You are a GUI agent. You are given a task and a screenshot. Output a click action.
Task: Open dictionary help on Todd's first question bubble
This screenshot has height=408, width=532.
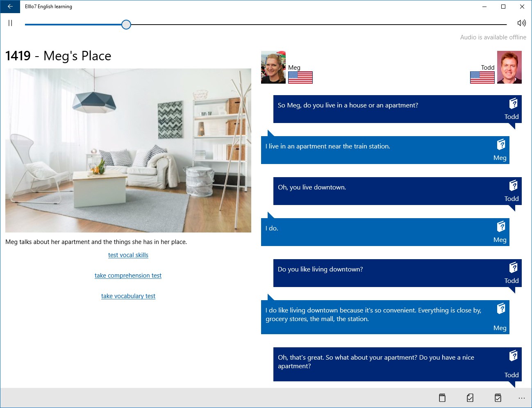pos(513,104)
